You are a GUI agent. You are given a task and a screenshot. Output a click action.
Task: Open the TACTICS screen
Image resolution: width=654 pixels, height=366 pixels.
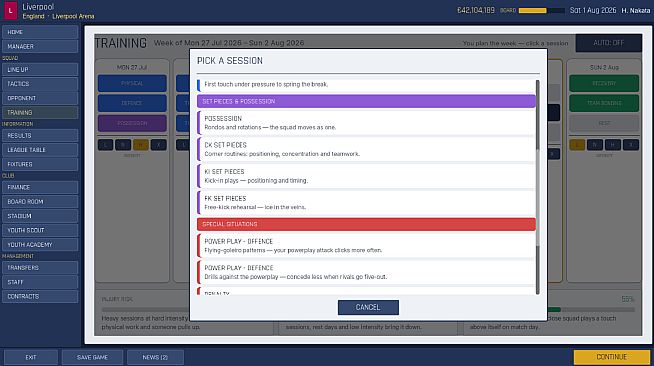tap(40, 84)
